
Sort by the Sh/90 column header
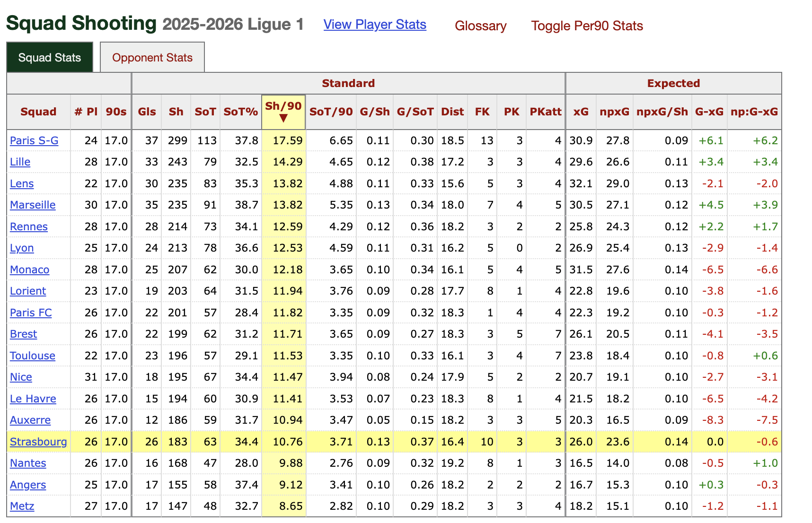point(283,112)
